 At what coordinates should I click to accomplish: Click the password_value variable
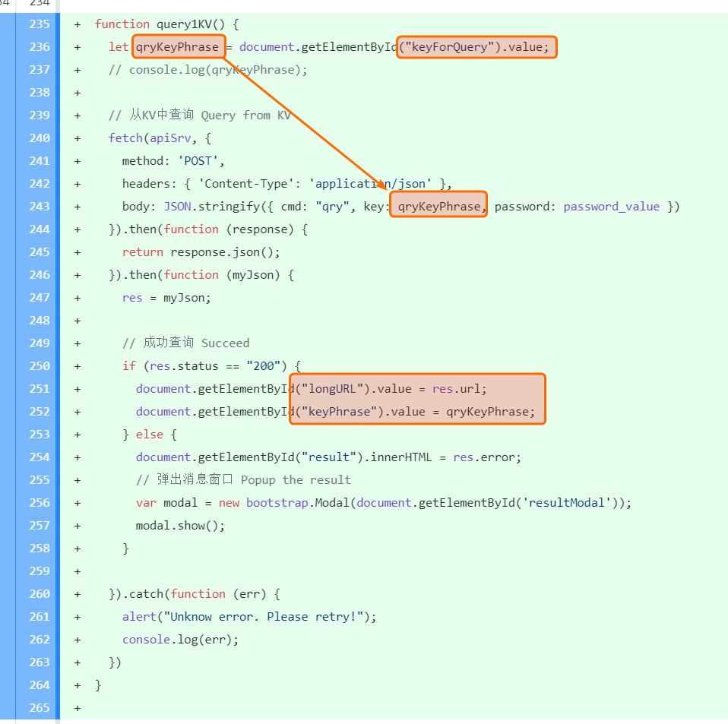(x=611, y=207)
